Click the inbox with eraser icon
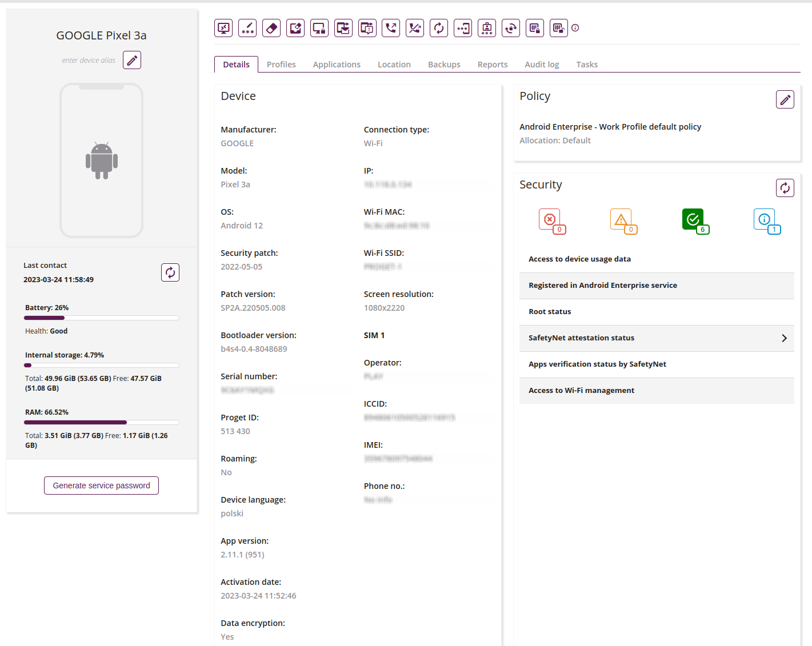 [x=295, y=28]
